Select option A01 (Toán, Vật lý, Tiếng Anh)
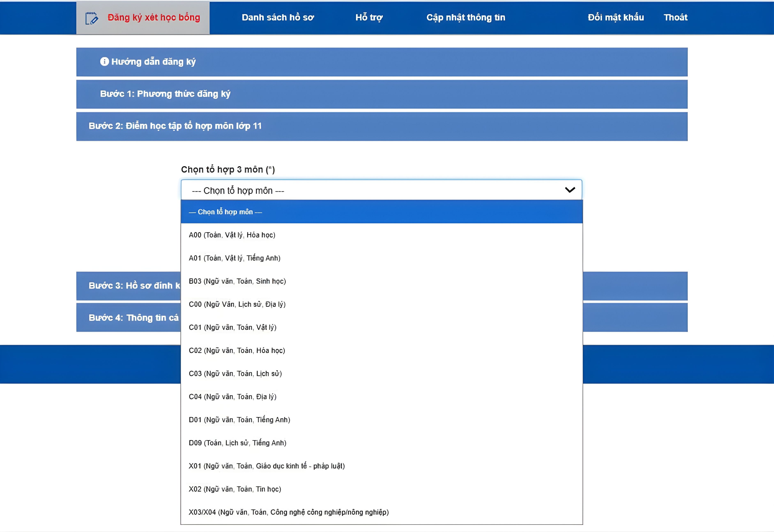This screenshot has width=774, height=532. coord(235,258)
